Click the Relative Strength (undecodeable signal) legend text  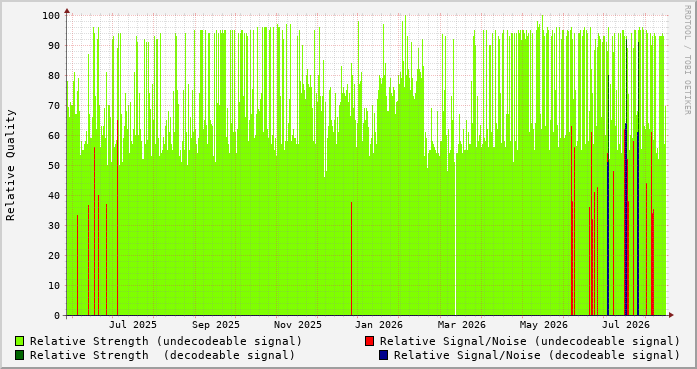[x=166, y=341]
